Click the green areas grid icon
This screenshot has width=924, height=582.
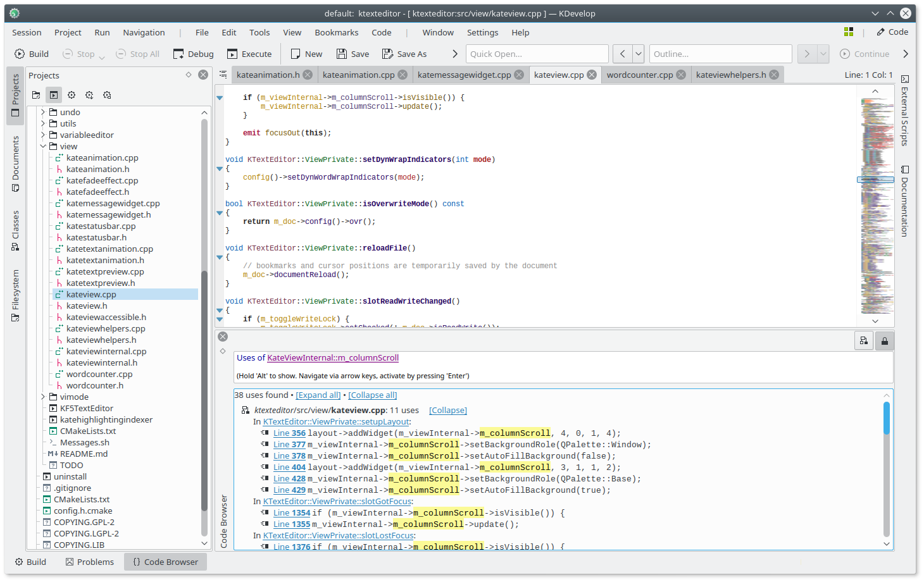[849, 32]
